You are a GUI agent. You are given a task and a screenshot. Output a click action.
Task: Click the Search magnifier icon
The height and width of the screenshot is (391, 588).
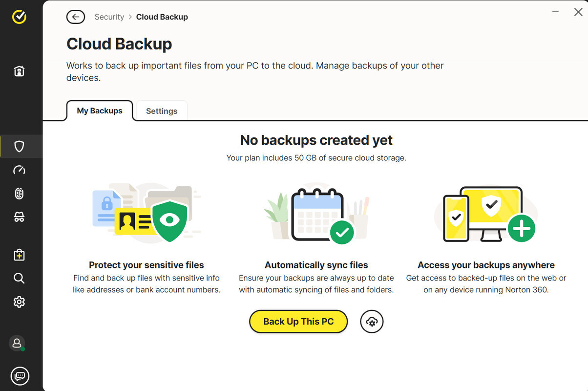pyautogui.click(x=19, y=278)
